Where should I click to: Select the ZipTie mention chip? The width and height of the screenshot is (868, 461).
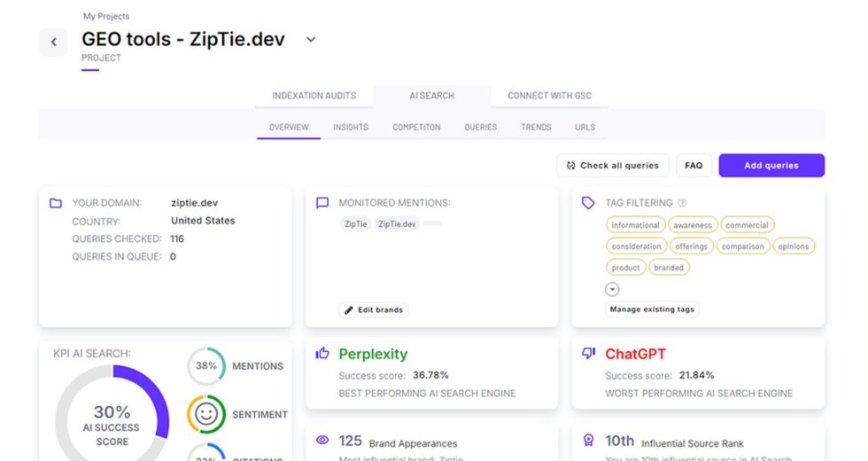355,223
